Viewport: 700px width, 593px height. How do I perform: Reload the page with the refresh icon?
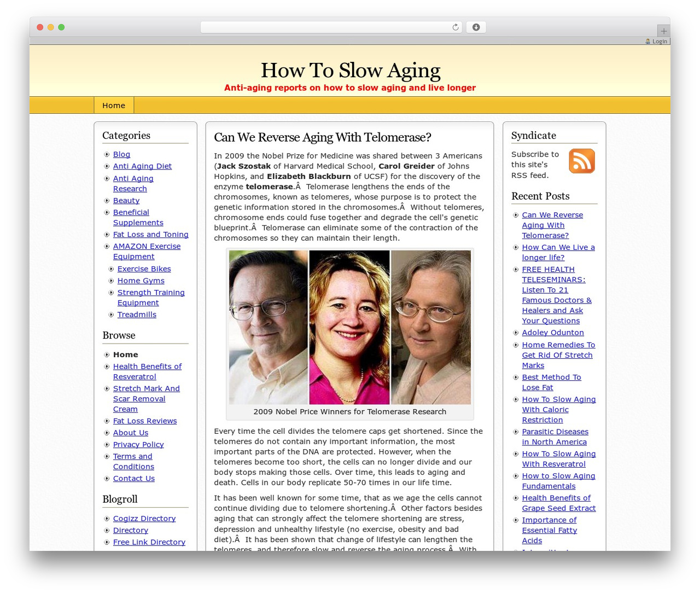[456, 27]
